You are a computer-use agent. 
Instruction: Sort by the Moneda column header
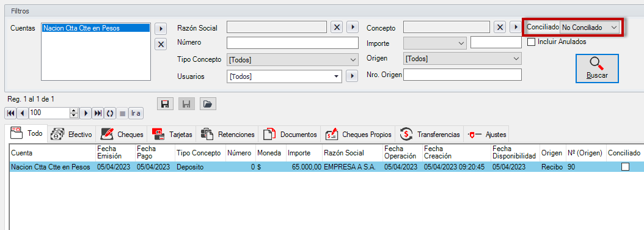(271, 153)
